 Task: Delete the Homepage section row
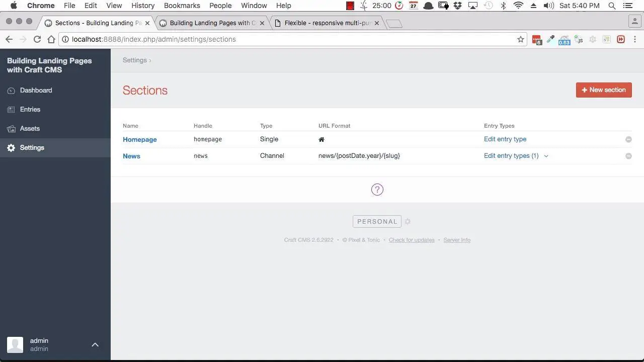coord(628,139)
